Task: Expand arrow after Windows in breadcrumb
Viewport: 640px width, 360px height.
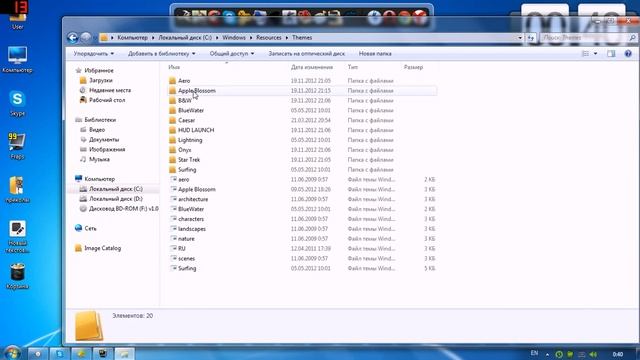Action: tap(251, 38)
